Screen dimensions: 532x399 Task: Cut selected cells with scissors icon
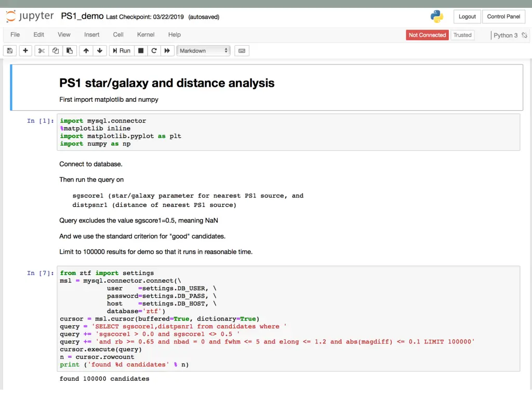(x=42, y=50)
